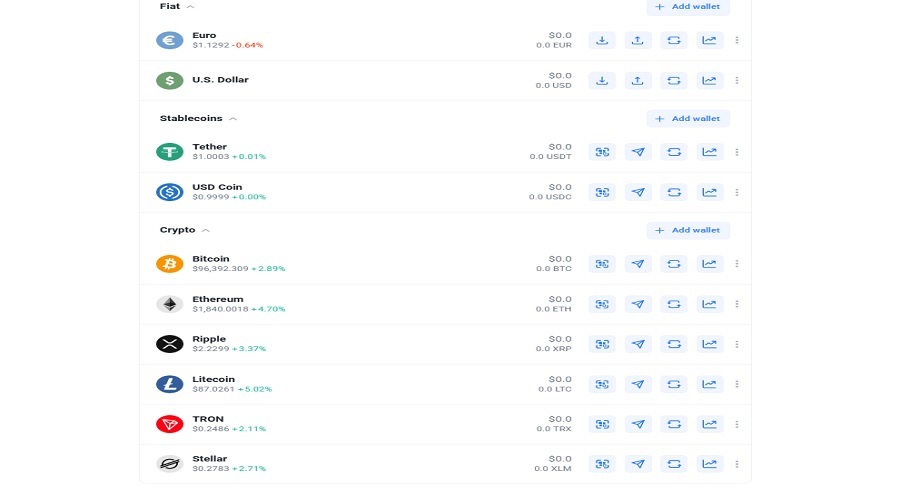
Task: Open more options menu for Ripple
Action: pos(736,344)
